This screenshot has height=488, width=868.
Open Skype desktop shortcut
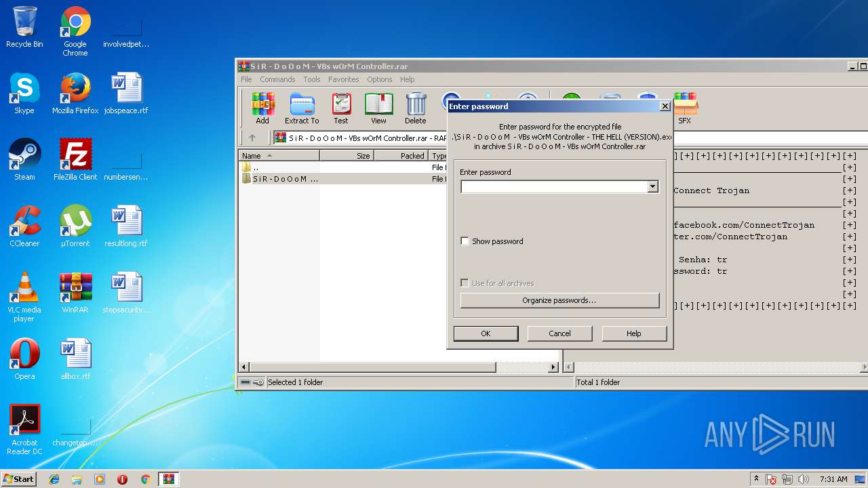click(24, 94)
